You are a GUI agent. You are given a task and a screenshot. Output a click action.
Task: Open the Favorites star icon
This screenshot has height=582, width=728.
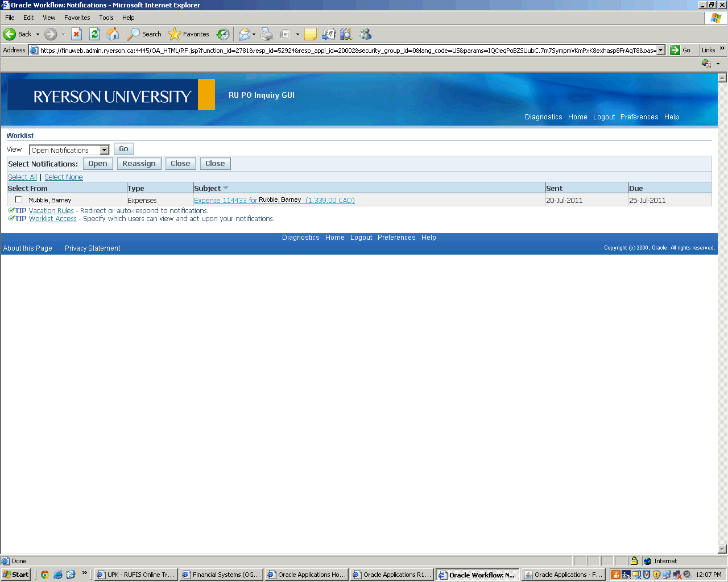174,34
